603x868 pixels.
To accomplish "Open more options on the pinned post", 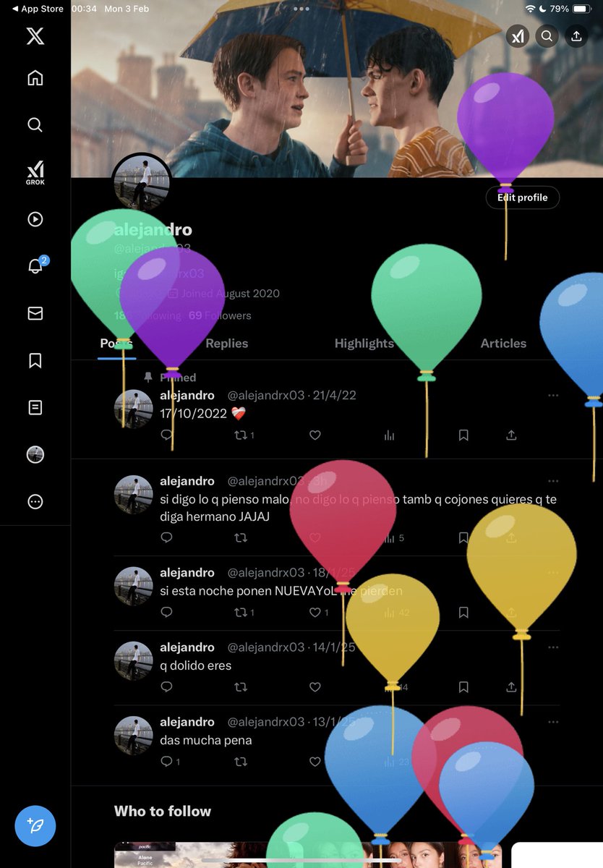I will (553, 396).
